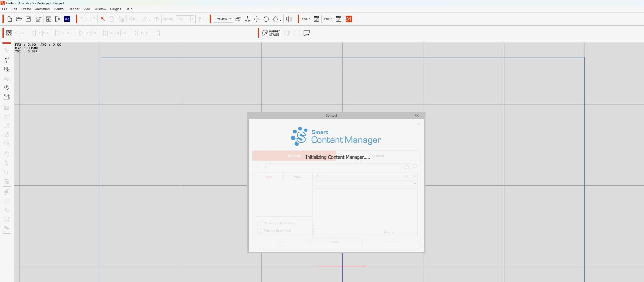Viewport: 644px width, 282px height.
Task: Open the Help menu
Action: point(129,9)
